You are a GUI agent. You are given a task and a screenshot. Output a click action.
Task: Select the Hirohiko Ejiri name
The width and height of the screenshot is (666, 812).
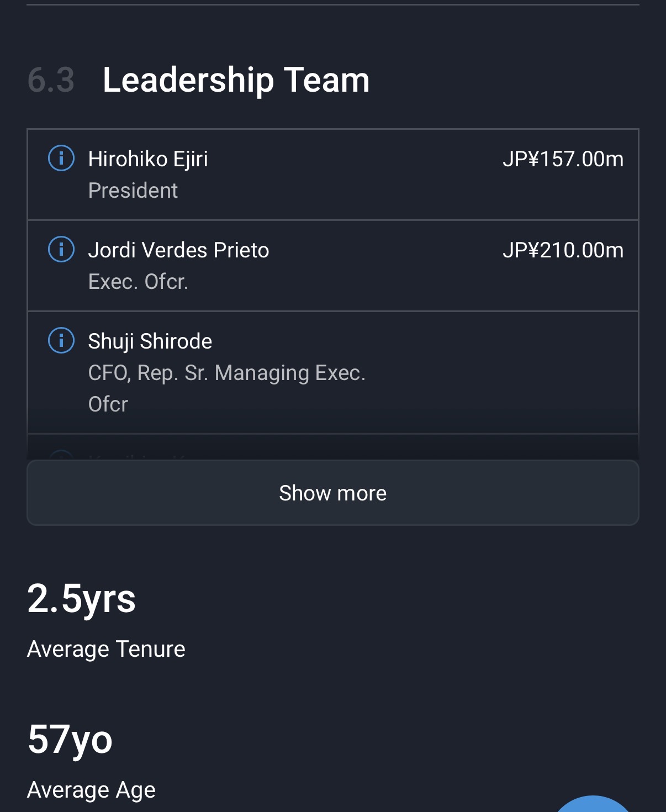click(148, 159)
